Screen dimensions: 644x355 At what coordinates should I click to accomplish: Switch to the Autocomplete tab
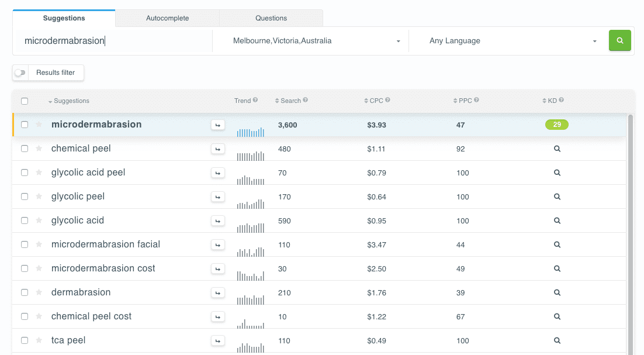click(x=168, y=18)
